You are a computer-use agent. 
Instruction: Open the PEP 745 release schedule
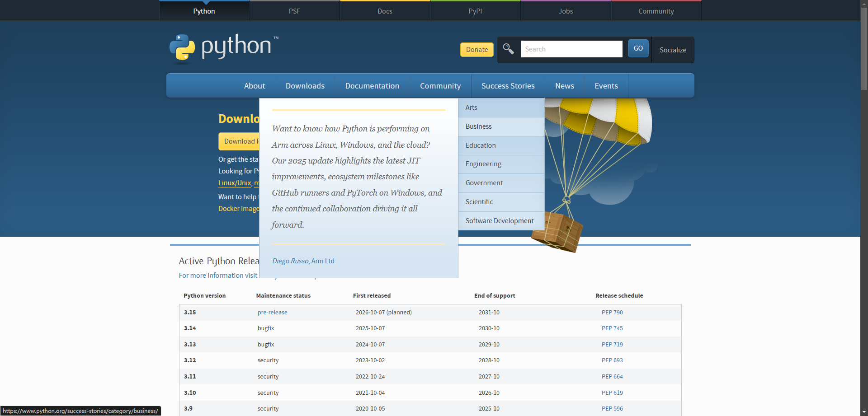(x=612, y=328)
